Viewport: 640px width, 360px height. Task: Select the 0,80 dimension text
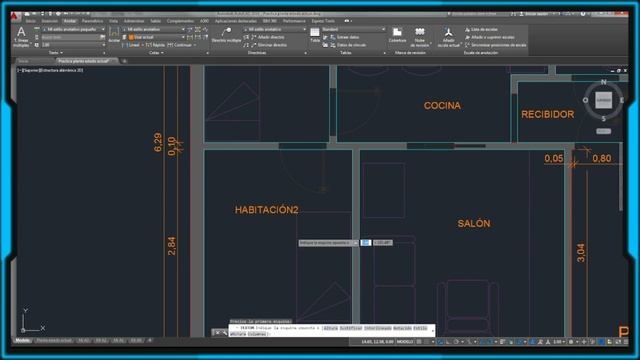click(x=602, y=158)
